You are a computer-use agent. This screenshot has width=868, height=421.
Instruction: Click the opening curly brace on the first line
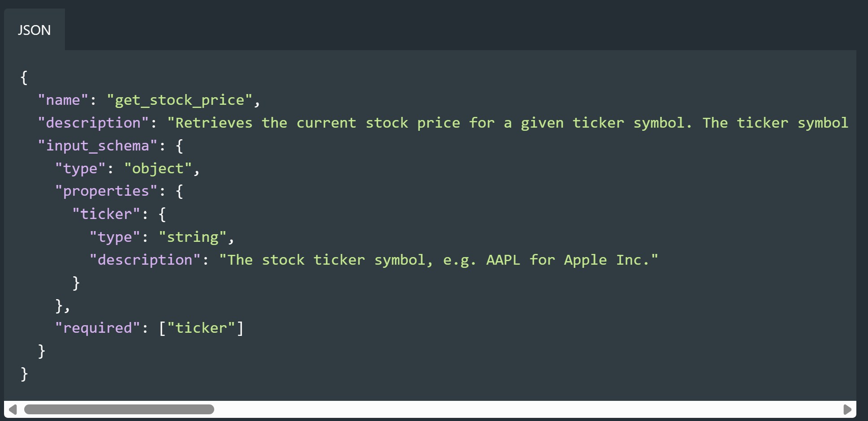24,77
